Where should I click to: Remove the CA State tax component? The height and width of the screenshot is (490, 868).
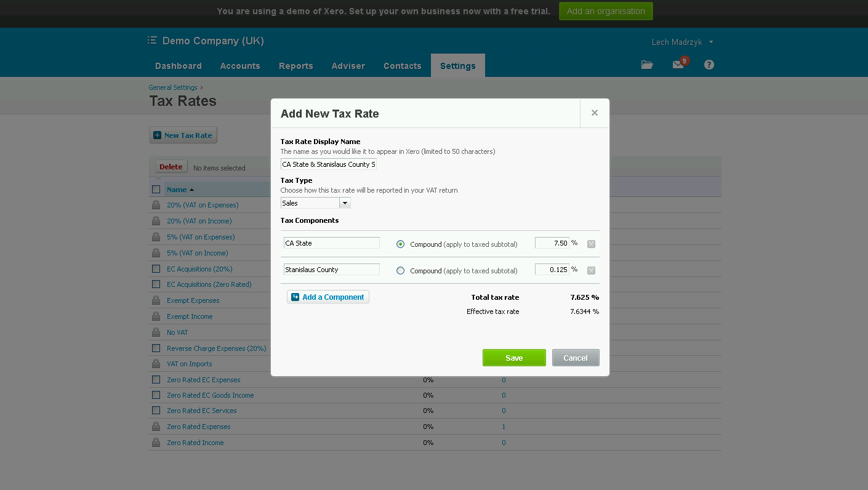coord(591,244)
